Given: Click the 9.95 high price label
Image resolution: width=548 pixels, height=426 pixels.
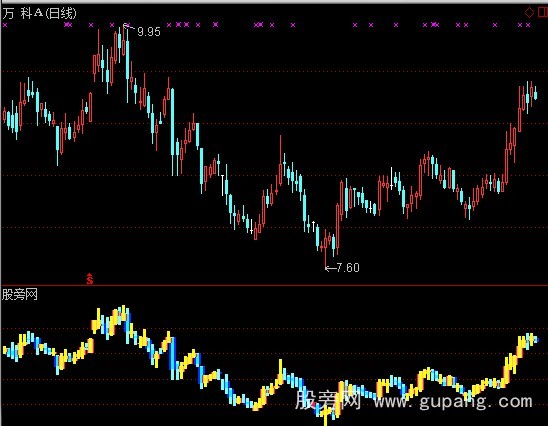Looking at the screenshot, I should tap(149, 32).
